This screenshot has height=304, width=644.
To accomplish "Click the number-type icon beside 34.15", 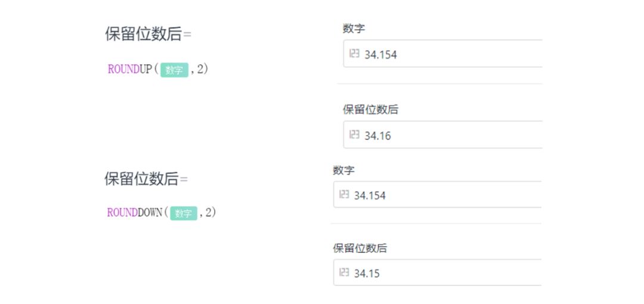I will 344,272.
